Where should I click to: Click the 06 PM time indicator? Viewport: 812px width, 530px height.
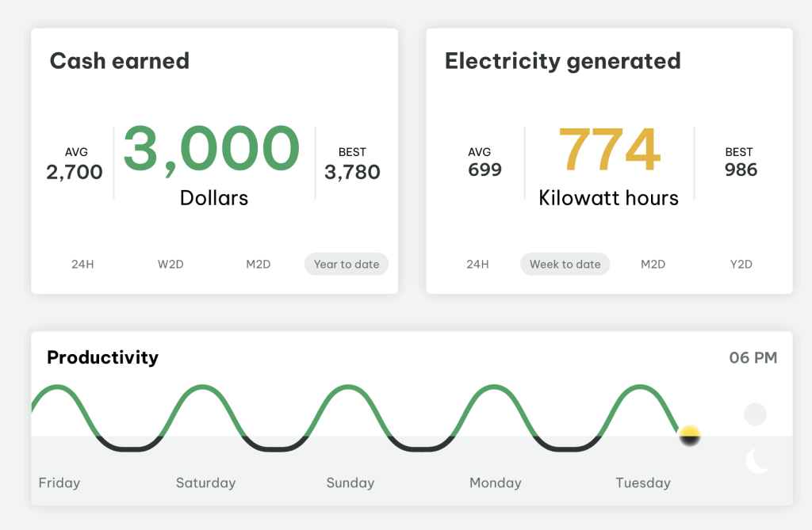coord(752,357)
